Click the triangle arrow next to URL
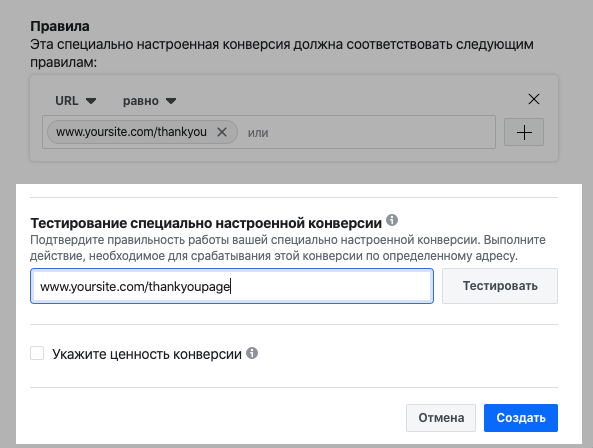This screenshot has width=593, height=448. (91, 101)
